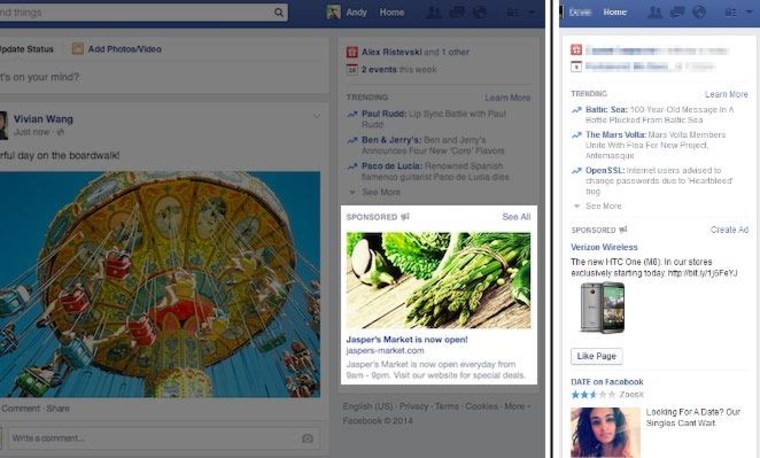Click Terms footer link
Image resolution: width=760 pixels, height=458 pixels.
[447, 406]
